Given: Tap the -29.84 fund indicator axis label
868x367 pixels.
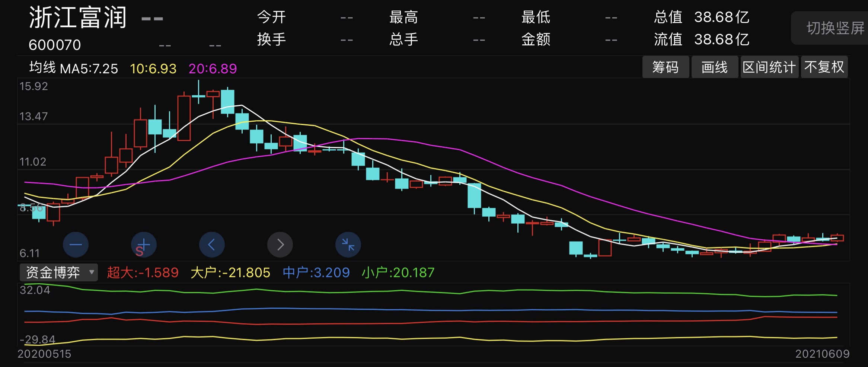Looking at the screenshot, I should pyautogui.click(x=37, y=339).
